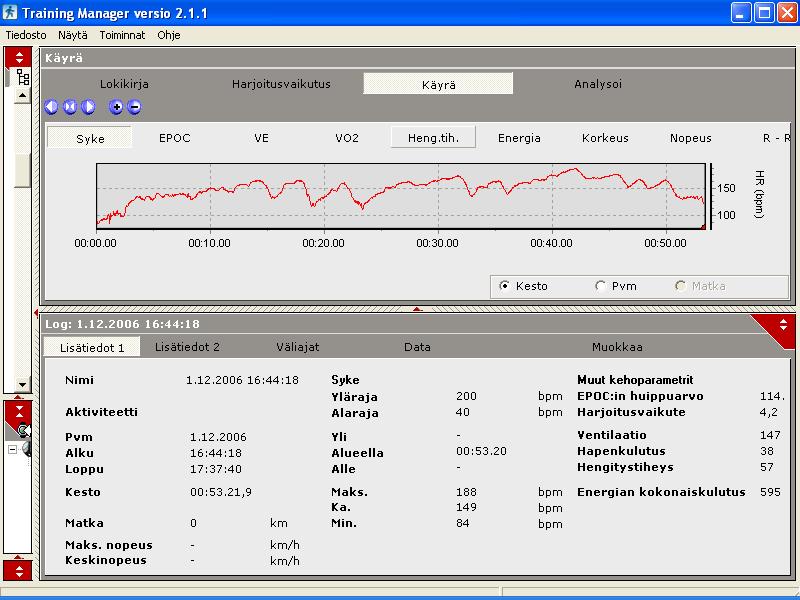Toggle the Heng.tih. curve button

click(433, 138)
